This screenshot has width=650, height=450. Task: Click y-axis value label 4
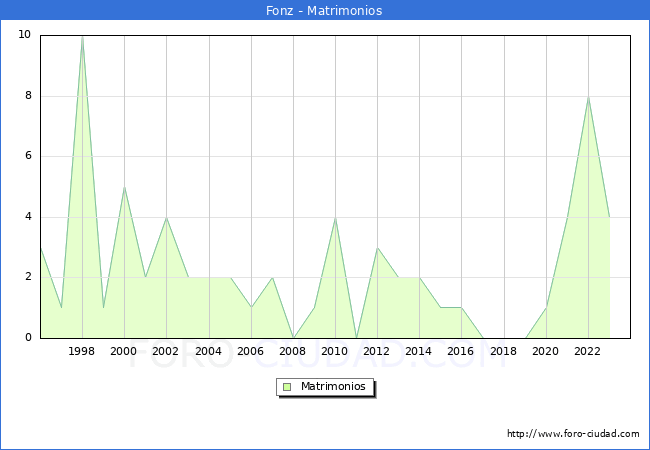pos(28,216)
